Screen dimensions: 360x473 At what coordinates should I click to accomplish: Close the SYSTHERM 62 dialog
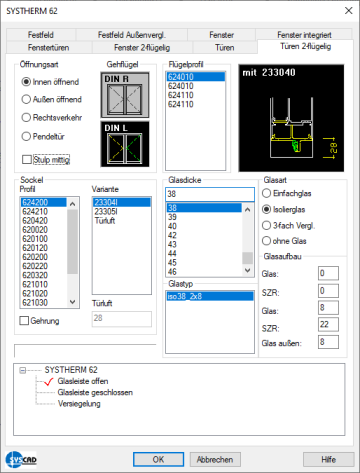(349, 11)
